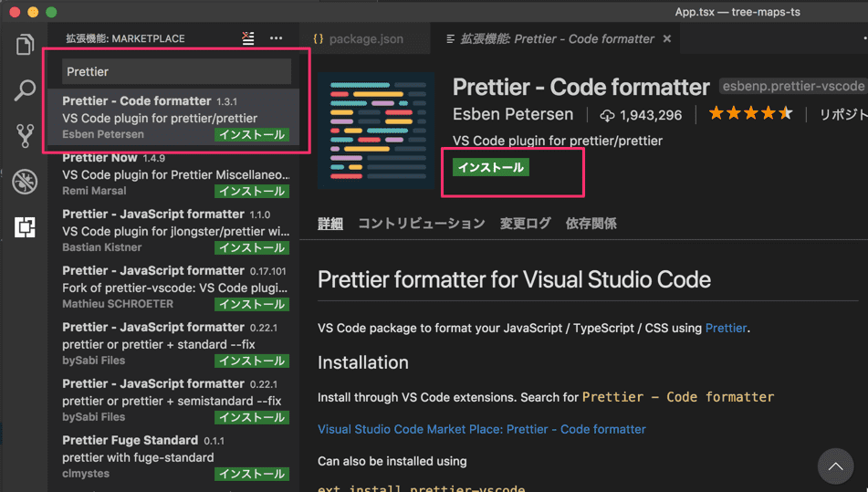Open the Search view in activity bar
This screenshot has width=868, height=492.
point(25,90)
